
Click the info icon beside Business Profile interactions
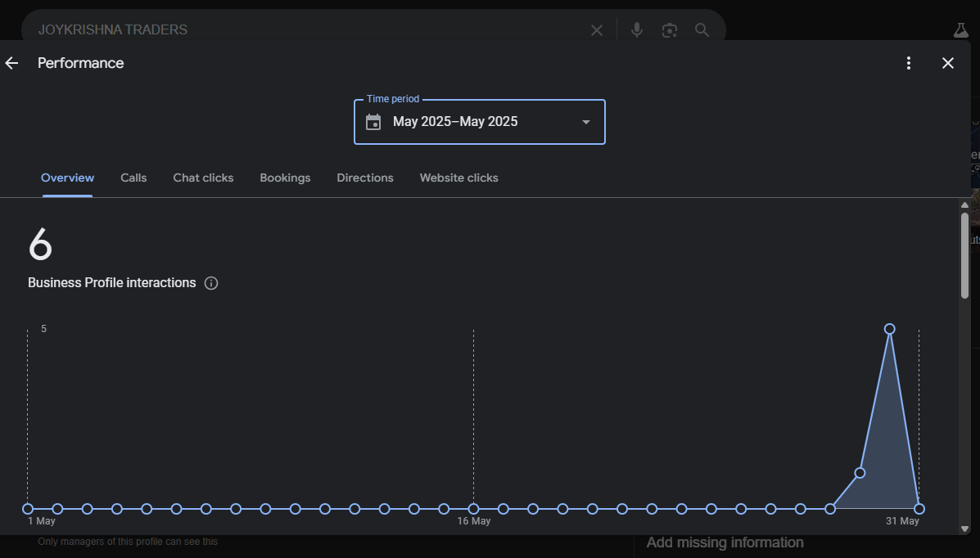coord(211,283)
